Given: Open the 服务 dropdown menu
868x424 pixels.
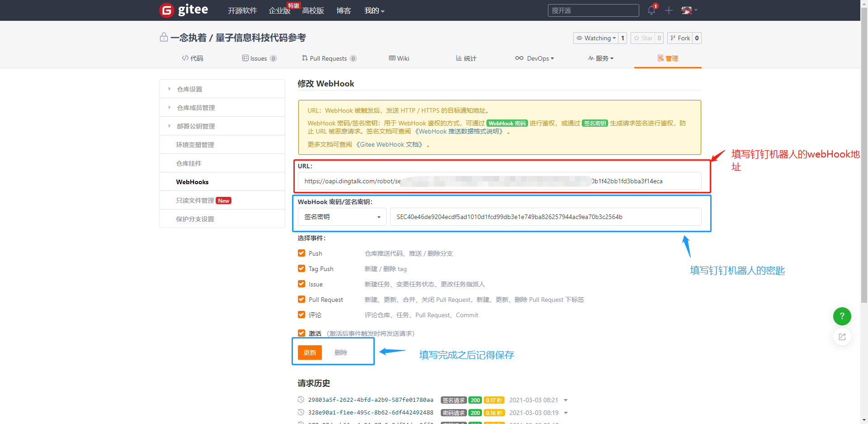Looking at the screenshot, I should point(601,58).
